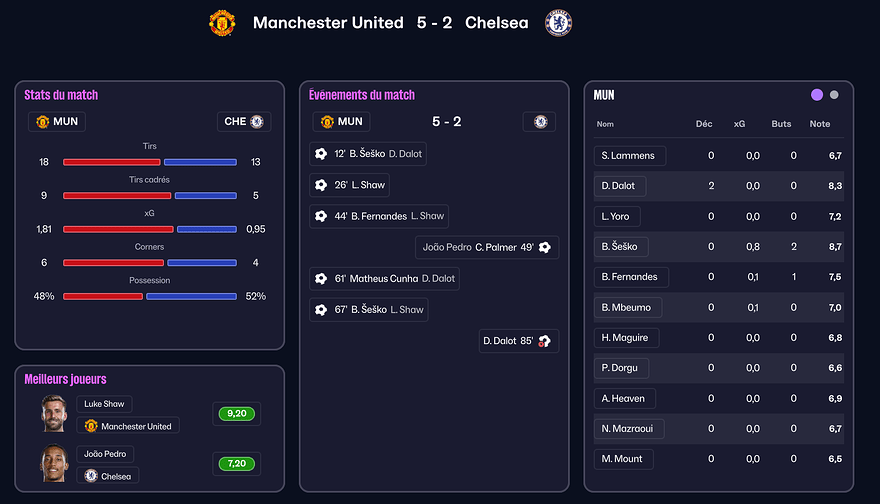Screen dimensions: 880x504
Task: Sort lineup table by Note column
Action: 819,124
